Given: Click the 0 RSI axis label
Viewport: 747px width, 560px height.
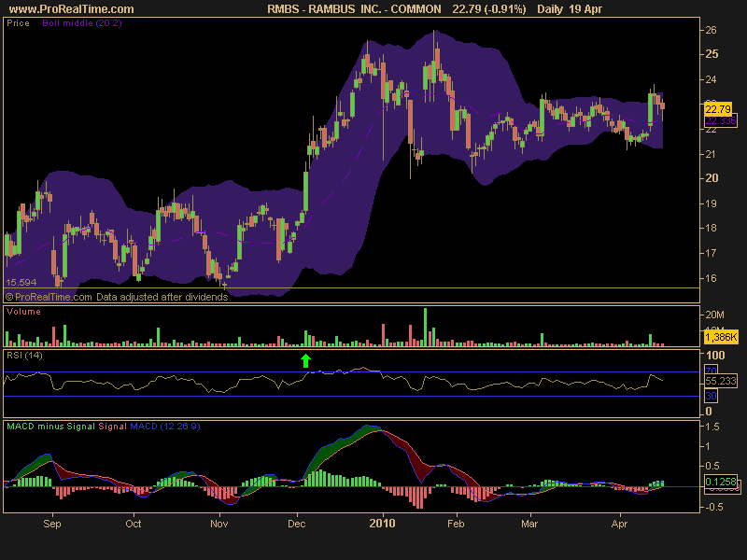Looking at the screenshot, I should (x=709, y=412).
